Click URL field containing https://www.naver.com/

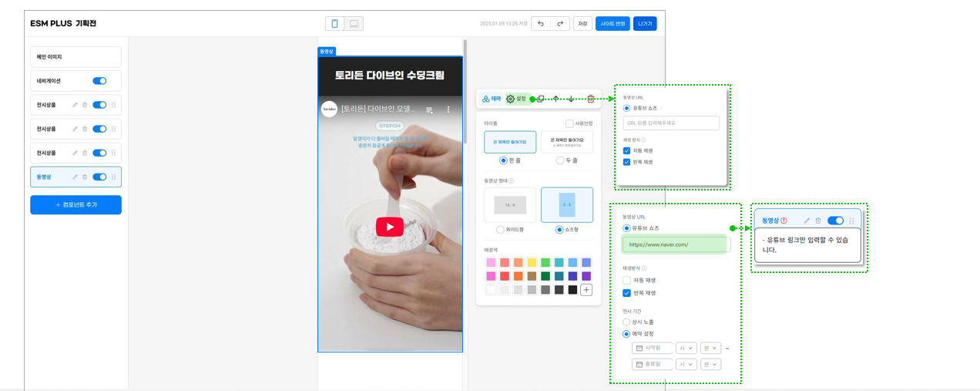click(x=675, y=244)
